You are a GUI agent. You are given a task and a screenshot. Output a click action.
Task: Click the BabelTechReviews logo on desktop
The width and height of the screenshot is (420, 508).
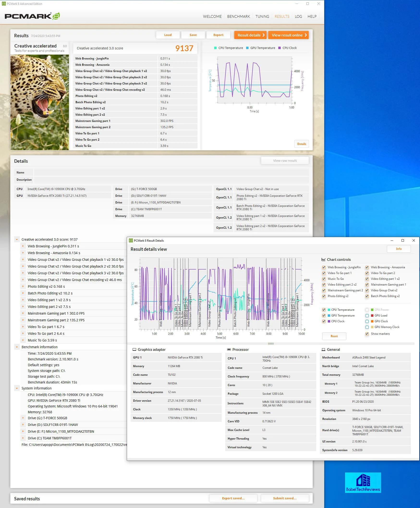pyautogui.click(x=363, y=483)
